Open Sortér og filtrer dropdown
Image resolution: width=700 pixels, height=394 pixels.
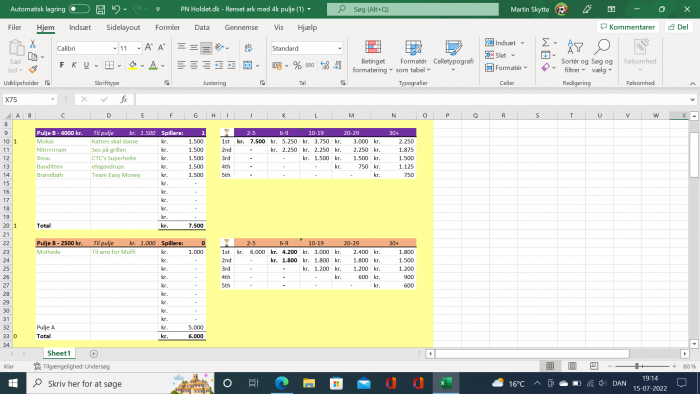pos(575,57)
